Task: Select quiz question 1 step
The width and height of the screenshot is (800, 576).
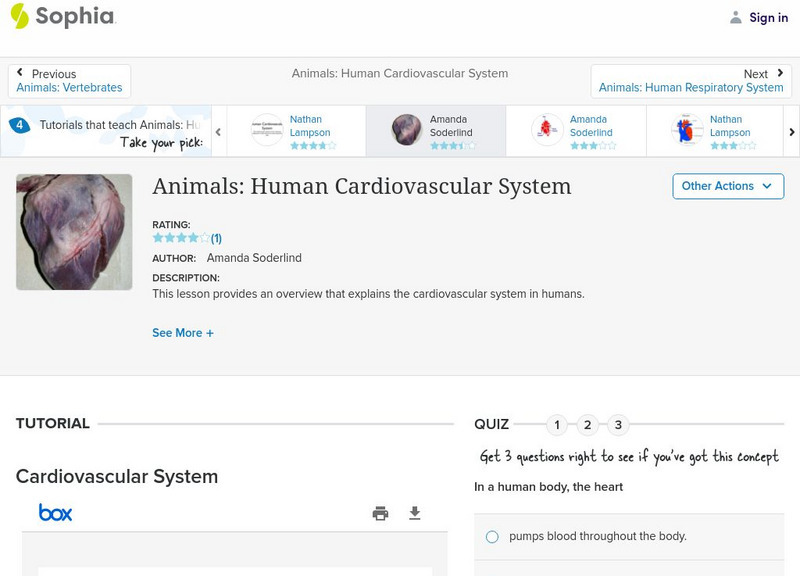Action: click(557, 425)
